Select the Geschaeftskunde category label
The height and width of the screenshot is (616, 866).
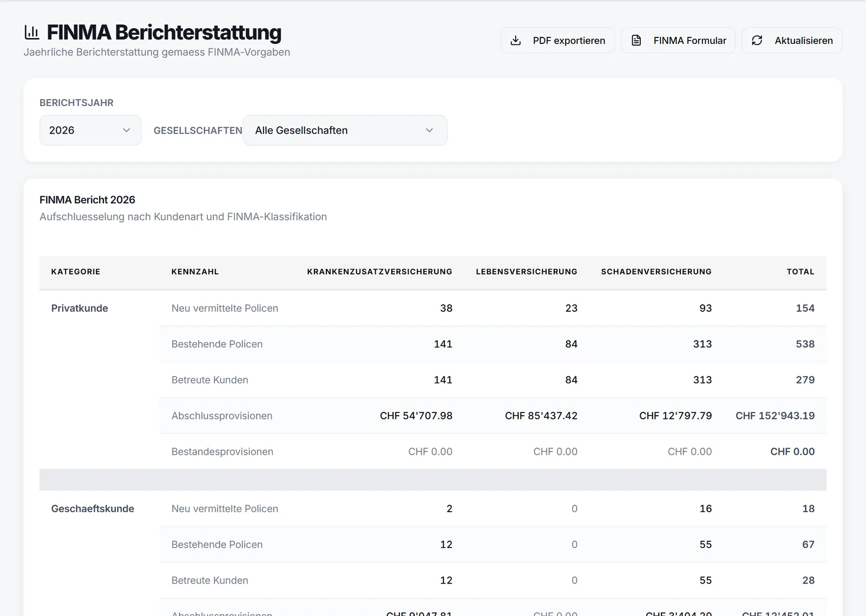pyautogui.click(x=93, y=509)
